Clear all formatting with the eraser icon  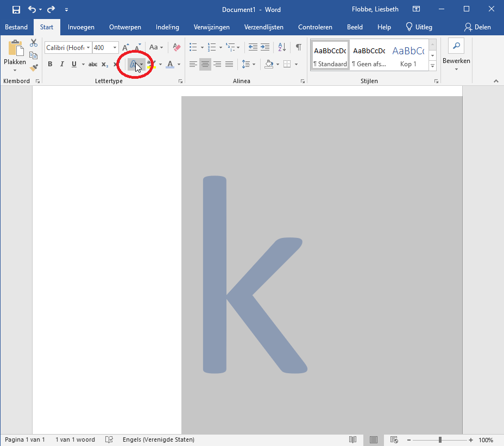[177, 47]
